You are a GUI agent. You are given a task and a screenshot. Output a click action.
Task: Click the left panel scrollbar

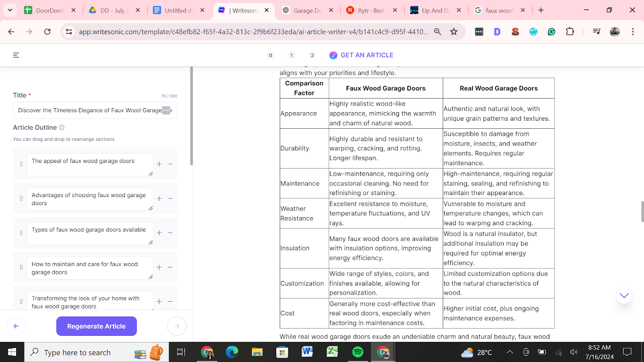click(192, 116)
